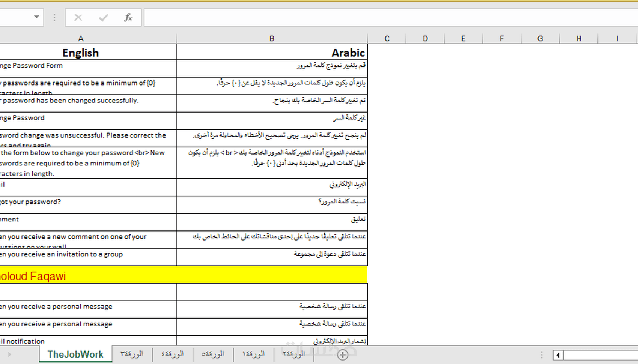
Task: Select cell "password has been changed successfully."
Action: [x=88, y=104]
